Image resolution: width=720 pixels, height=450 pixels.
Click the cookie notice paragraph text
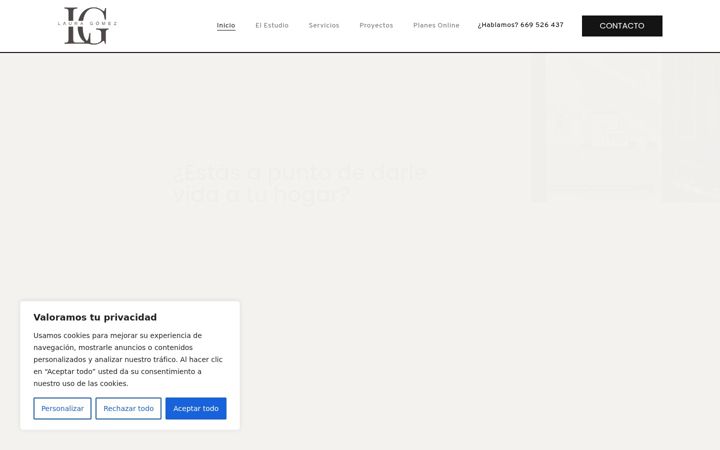click(x=128, y=360)
